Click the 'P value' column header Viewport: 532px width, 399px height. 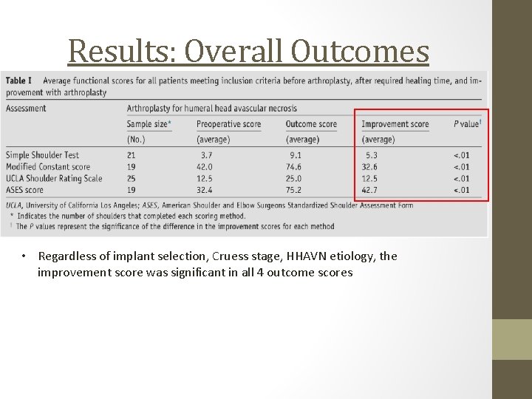[x=468, y=124]
